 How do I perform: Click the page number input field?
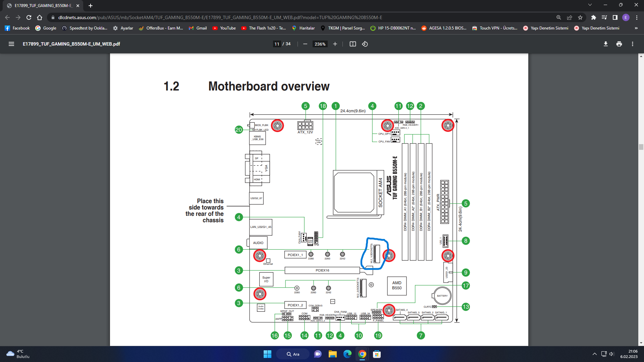coord(277,44)
